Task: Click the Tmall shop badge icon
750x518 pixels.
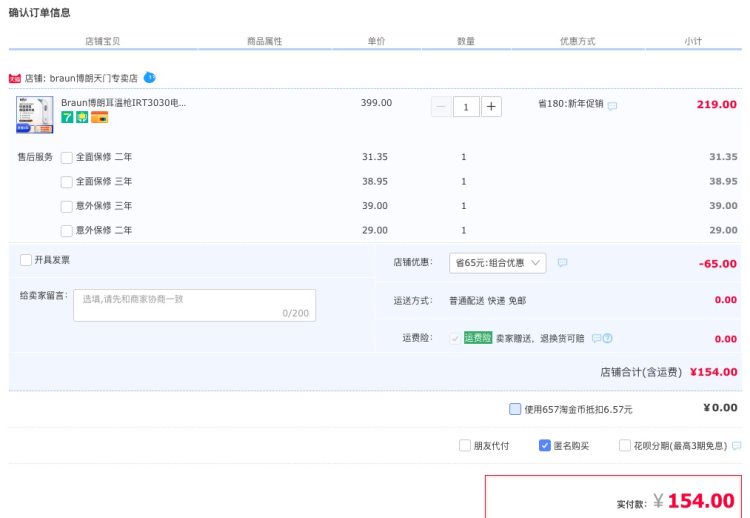Action: 15,78
